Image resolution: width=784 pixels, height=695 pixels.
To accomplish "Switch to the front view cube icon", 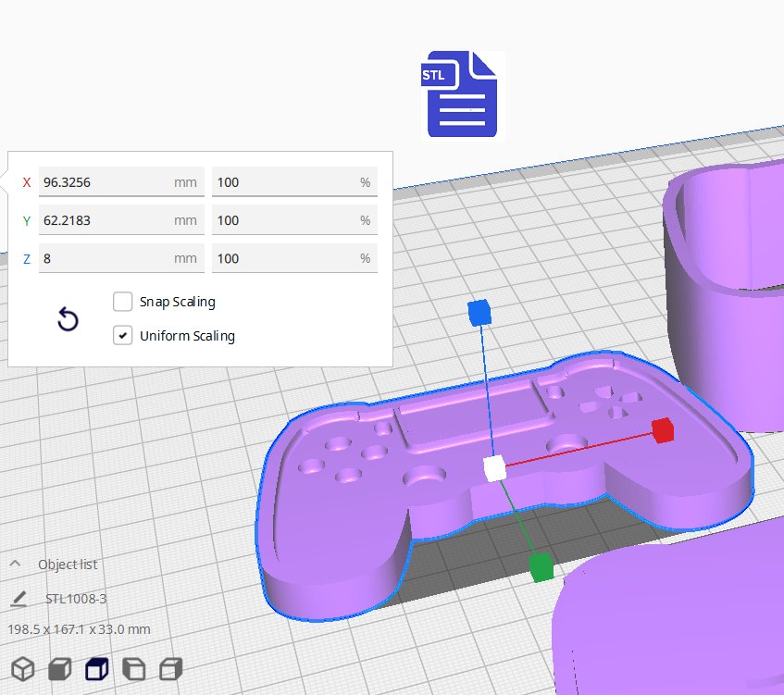I will click(60, 668).
